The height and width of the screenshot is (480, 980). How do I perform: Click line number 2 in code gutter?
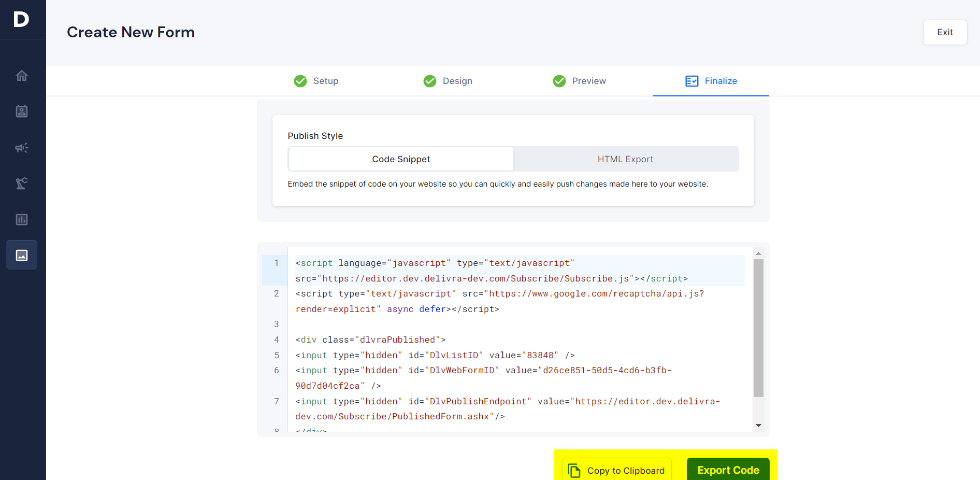point(277,293)
